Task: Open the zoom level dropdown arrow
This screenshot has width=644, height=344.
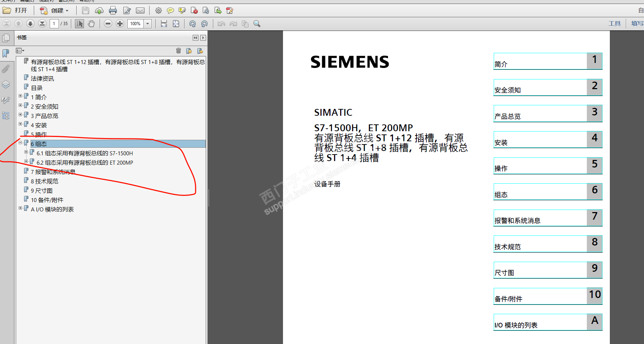Action: tap(148, 24)
